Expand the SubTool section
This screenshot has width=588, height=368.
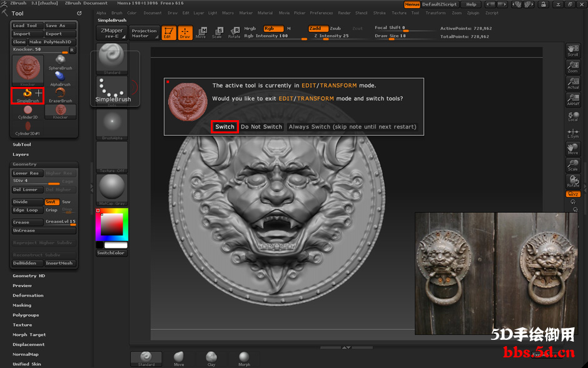click(22, 145)
